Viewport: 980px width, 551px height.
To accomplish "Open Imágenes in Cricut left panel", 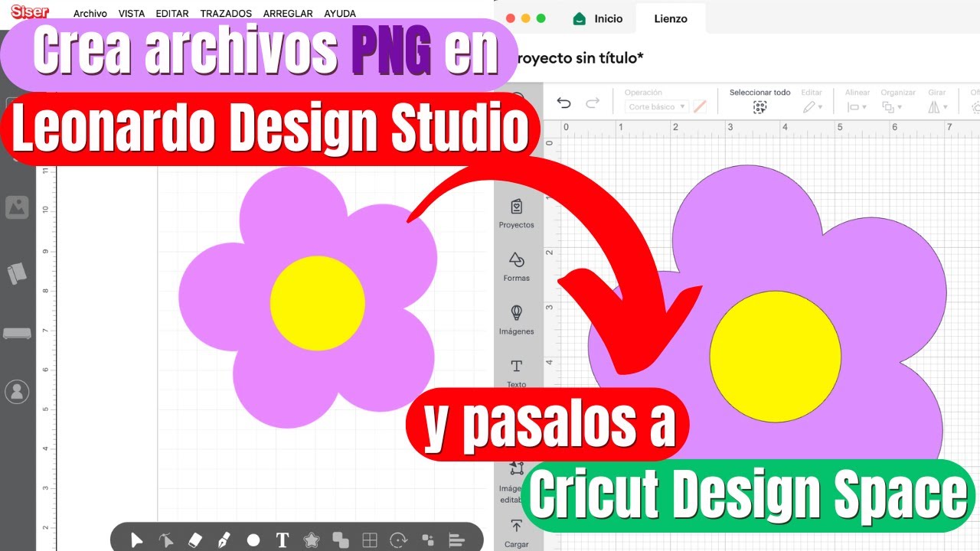I will pyautogui.click(x=517, y=320).
